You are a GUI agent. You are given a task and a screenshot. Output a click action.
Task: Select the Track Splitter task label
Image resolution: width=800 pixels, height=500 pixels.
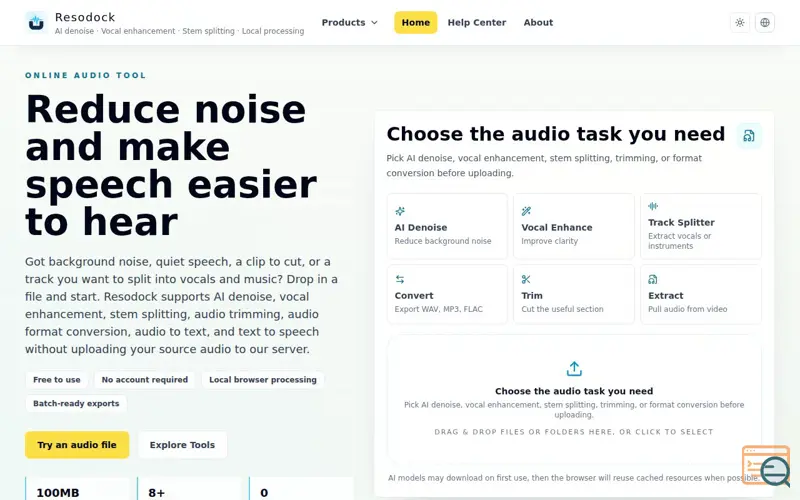pyautogui.click(x=681, y=222)
